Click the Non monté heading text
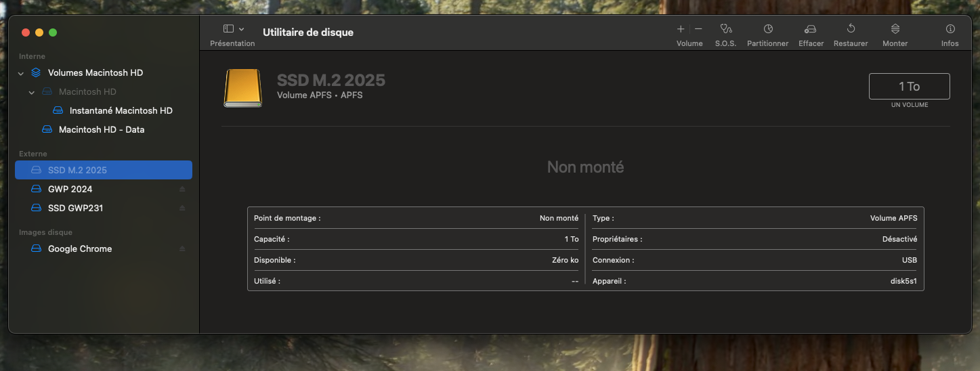Screen dimensions: 980x371 [585, 167]
